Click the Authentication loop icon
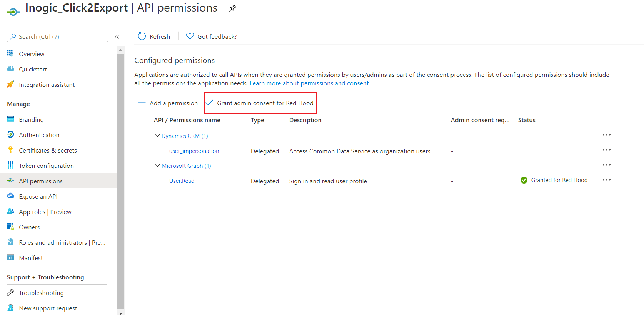The height and width of the screenshot is (315, 644). [x=10, y=134]
